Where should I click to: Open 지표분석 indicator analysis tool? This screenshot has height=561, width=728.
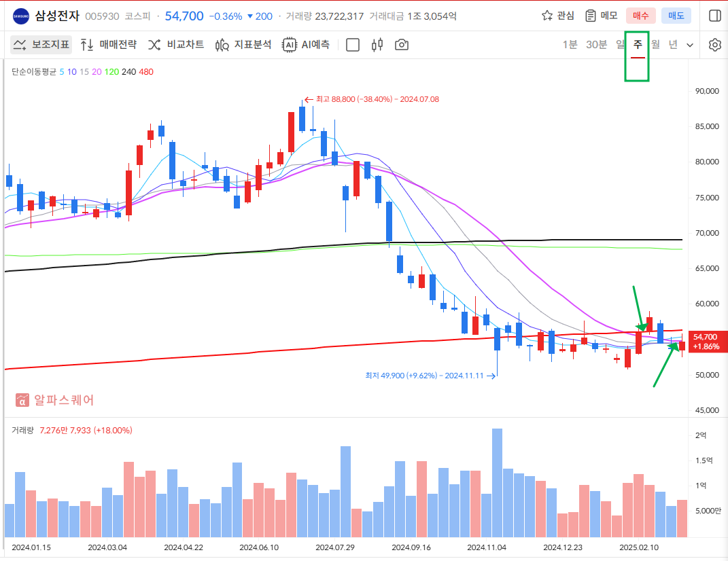[243, 45]
